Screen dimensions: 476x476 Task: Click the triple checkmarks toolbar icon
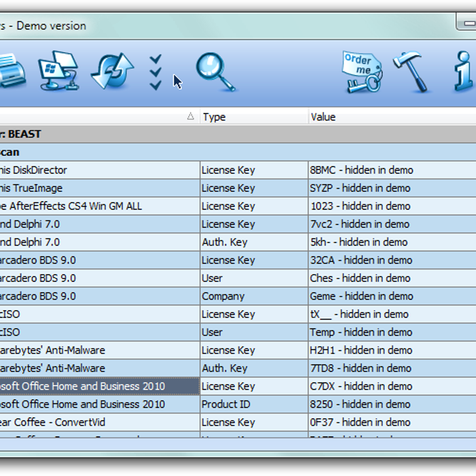(x=156, y=73)
